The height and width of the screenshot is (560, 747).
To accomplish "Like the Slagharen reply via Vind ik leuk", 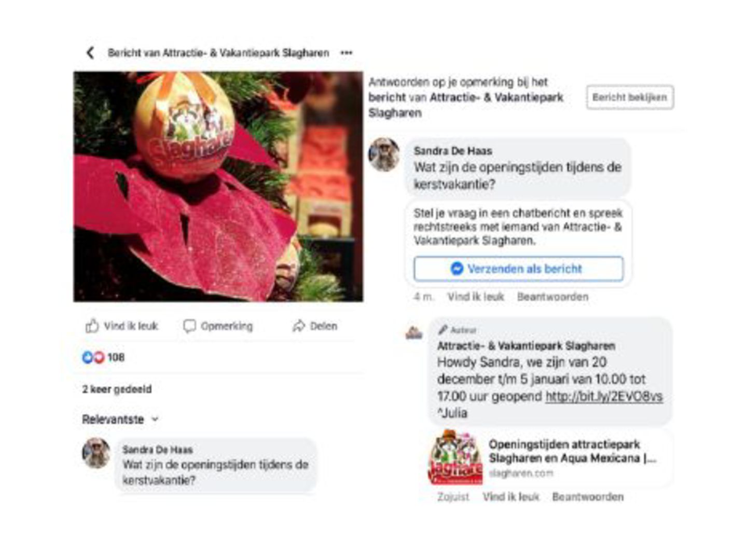I will tap(511, 497).
